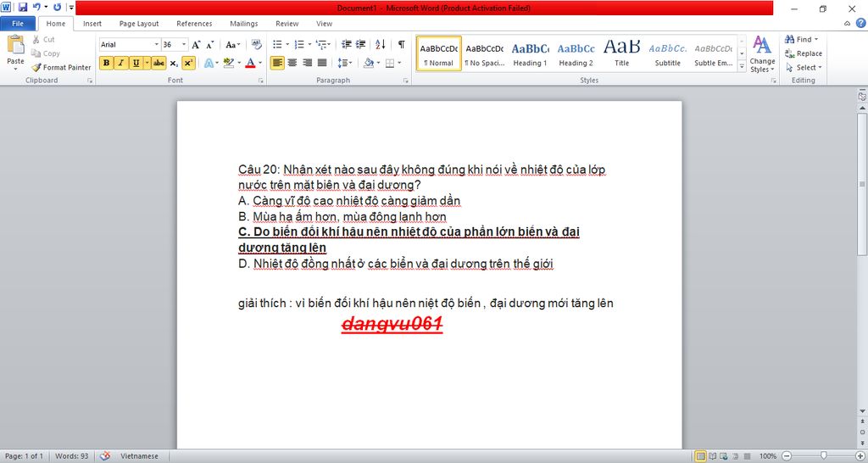868x463 pixels.
Task: Expand the Styles gallery with More arrow
Action: tap(742, 66)
